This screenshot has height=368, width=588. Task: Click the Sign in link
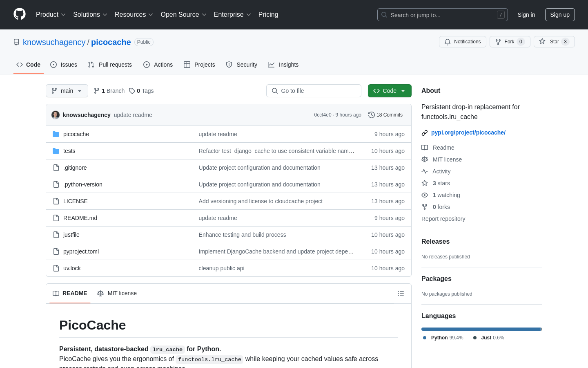526,15
